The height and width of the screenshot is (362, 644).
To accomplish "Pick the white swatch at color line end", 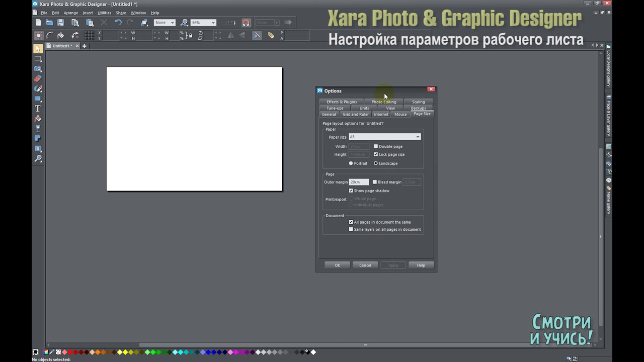I will click(x=313, y=352).
